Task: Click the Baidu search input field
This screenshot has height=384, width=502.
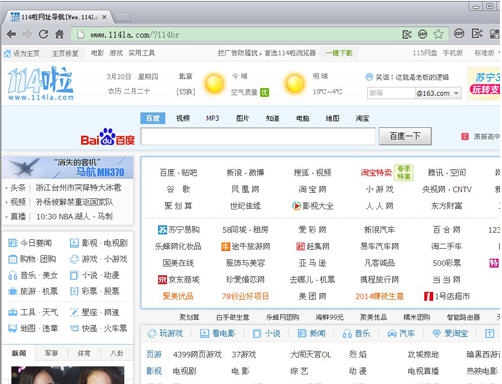Action: coord(258,136)
